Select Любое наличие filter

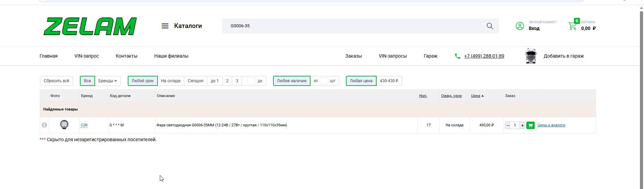pyautogui.click(x=292, y=81)
